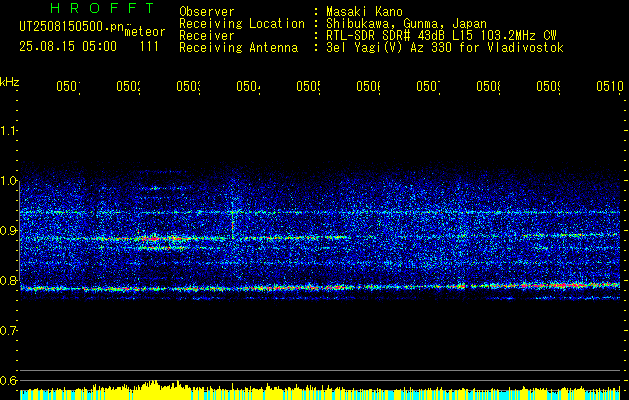
Task: Click the 0505 time marker
Action: 308,86
